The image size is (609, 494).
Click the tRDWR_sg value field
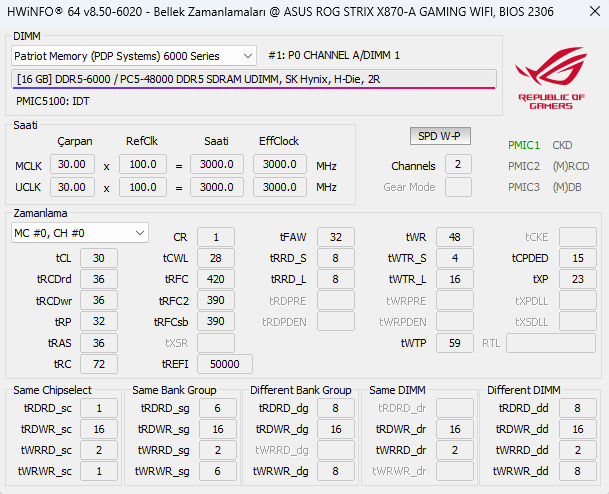(x=218, y=429)
